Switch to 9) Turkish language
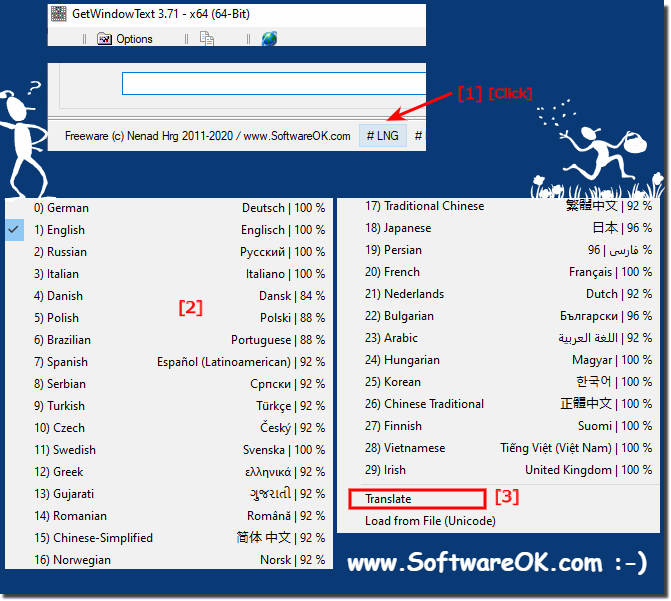671x601 pixels. point(169,406)
